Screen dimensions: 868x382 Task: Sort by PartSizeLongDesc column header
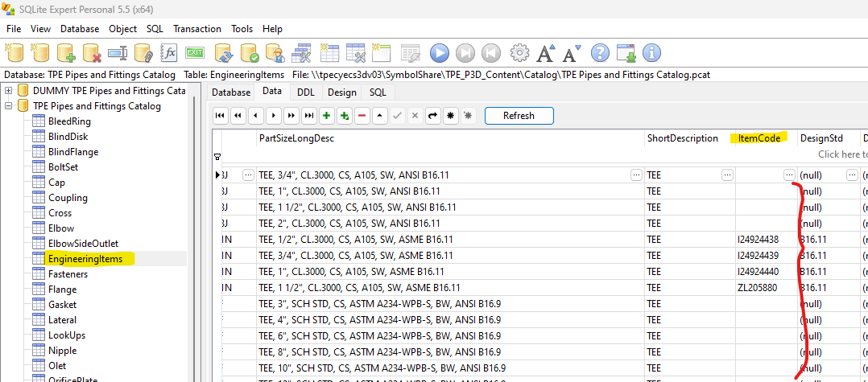tap(450, 138)
